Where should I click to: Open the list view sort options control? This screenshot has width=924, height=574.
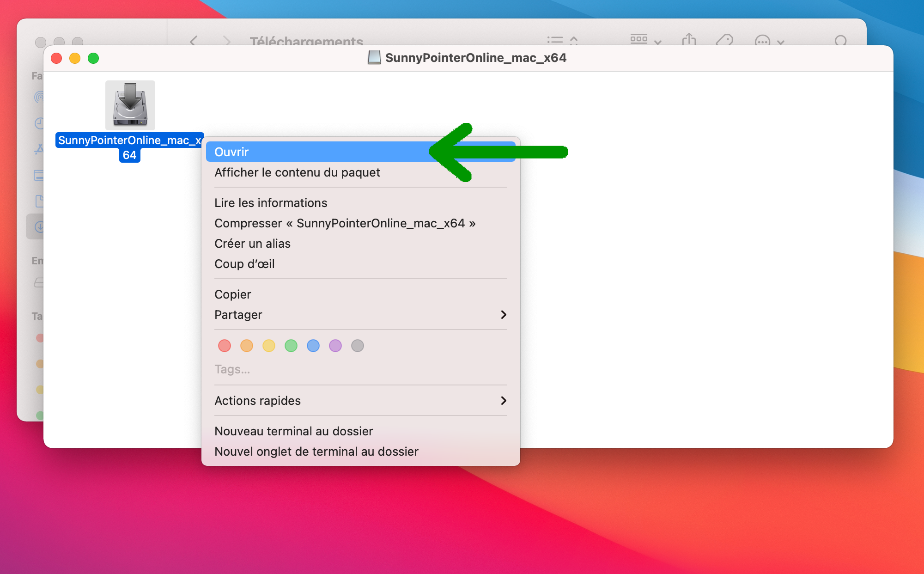click(562, 41)
